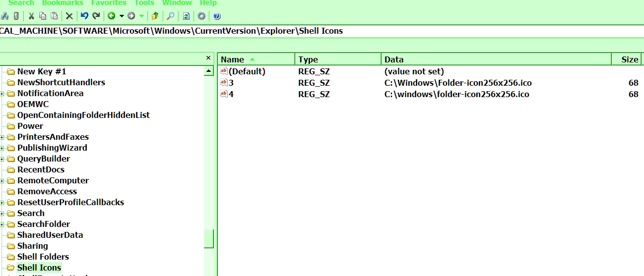
Task: Click the (value not set) data cell
Action: (x=414, y=71)
